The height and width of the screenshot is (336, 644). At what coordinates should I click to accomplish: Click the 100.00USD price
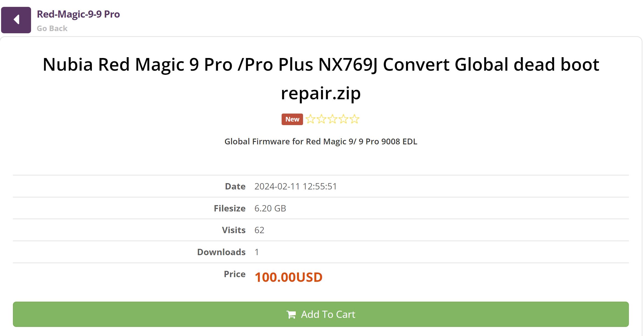coord(288,277)
